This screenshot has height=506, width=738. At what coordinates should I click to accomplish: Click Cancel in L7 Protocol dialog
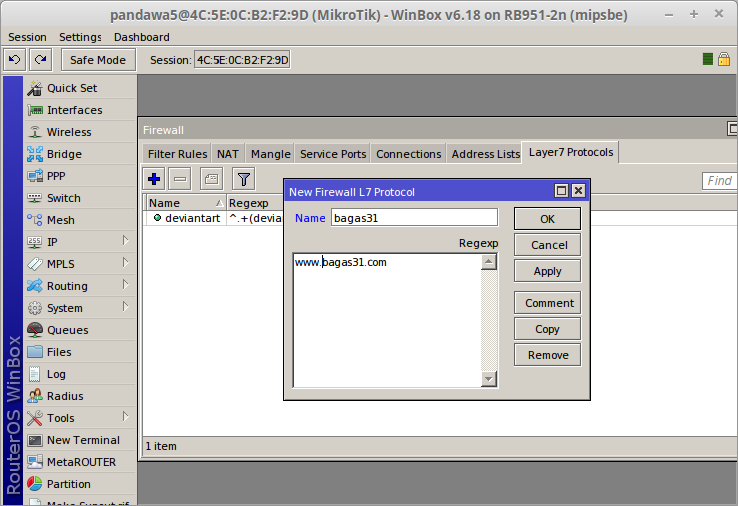(x=547, y=245)
